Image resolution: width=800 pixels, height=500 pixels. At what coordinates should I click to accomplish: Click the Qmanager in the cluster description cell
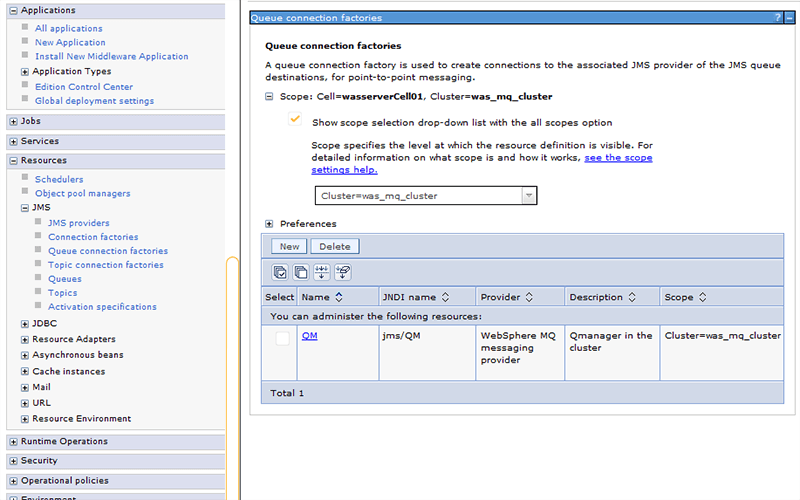tap(612, 353)
